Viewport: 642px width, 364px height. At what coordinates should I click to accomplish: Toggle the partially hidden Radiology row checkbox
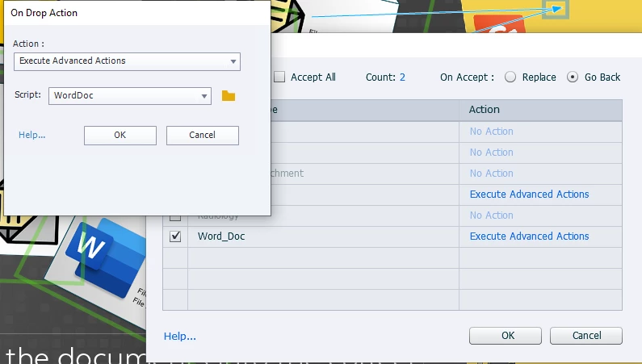tap(175, 218)
